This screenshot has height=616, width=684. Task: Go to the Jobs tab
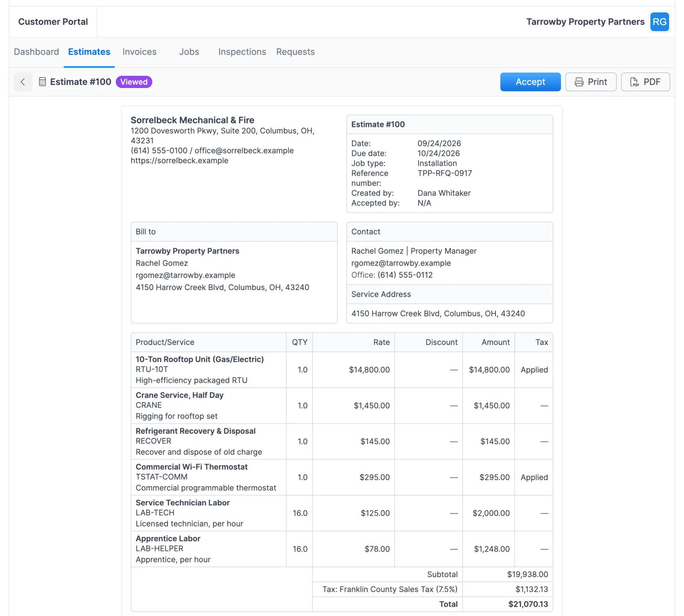(x=189, y=52)
